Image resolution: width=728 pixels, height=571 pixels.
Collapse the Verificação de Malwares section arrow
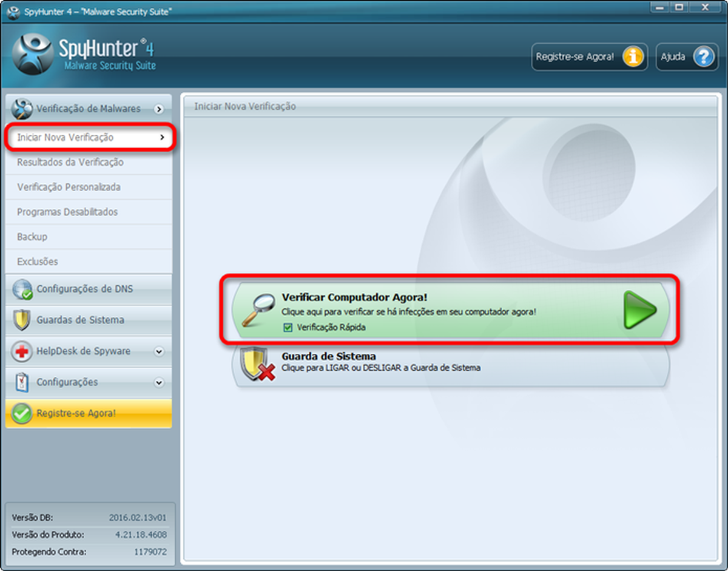tap(159, 109)
